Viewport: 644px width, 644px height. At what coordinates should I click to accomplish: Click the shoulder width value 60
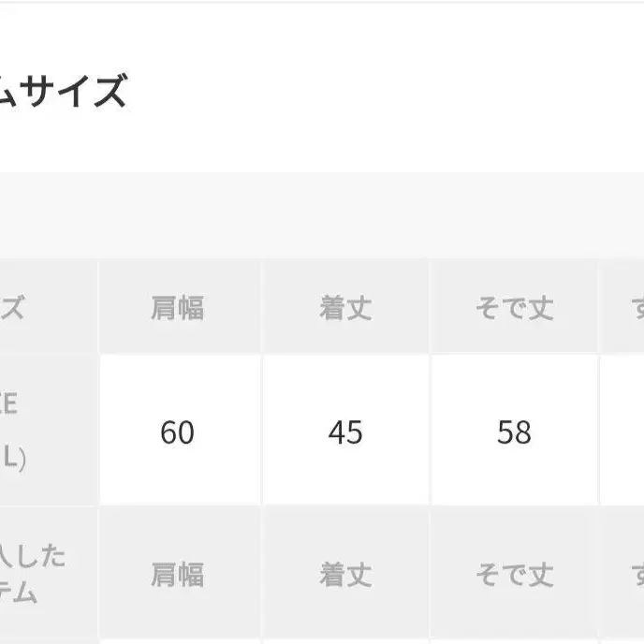pyautogui.click(x=177, y=432)
